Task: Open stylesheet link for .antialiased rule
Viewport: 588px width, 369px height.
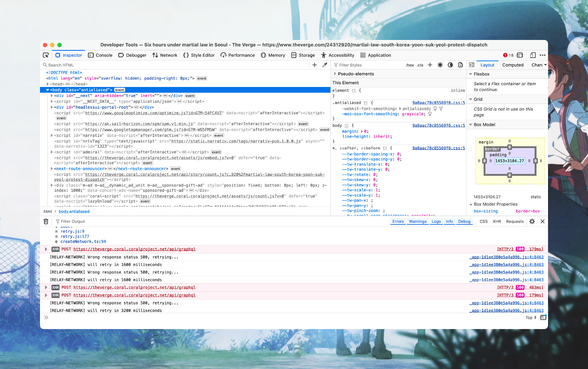Action: pos(439,103)
